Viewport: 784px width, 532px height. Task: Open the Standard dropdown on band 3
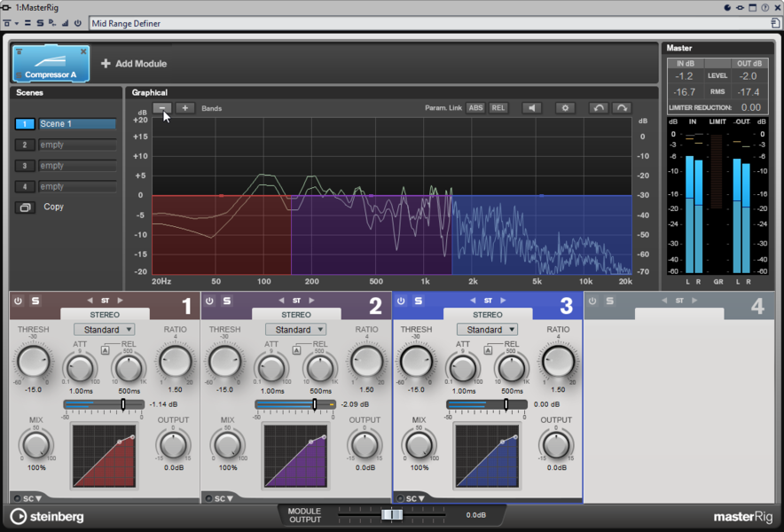click(488, 330)
